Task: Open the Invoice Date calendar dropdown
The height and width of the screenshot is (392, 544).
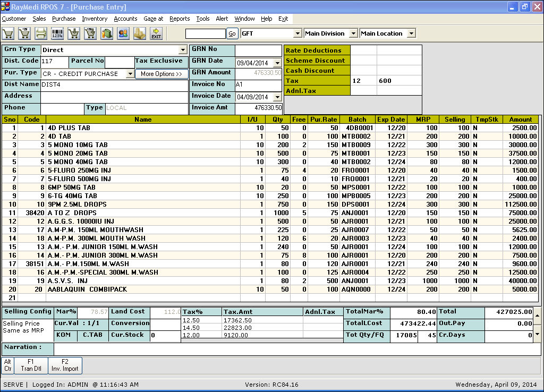Action: coord(277,97)
